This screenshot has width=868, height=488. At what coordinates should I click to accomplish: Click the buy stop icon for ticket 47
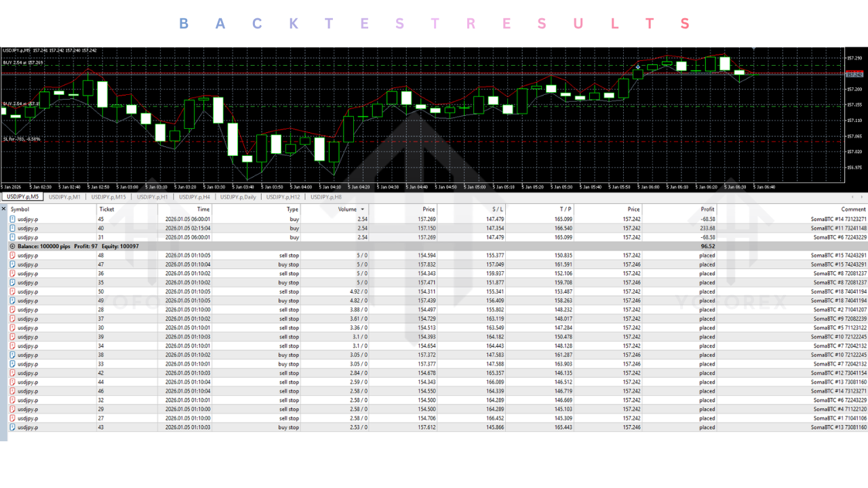[x=13, y=264]
